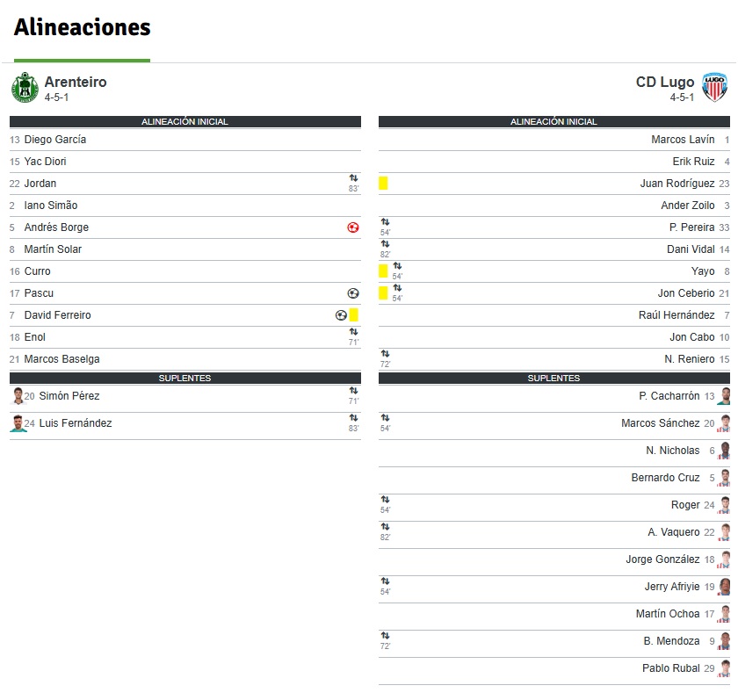The height and width of the screenshot is (700, 738).
Task: Select the Alineaciones tab heading
Action: click(83, 27)
